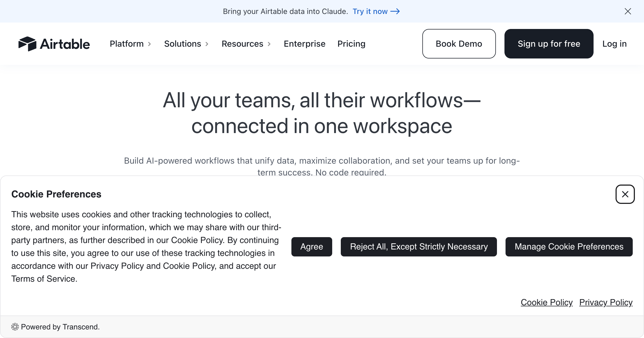Click the cookie description paragraph
The image size is (644, 338).
click(x=146, y=247)
